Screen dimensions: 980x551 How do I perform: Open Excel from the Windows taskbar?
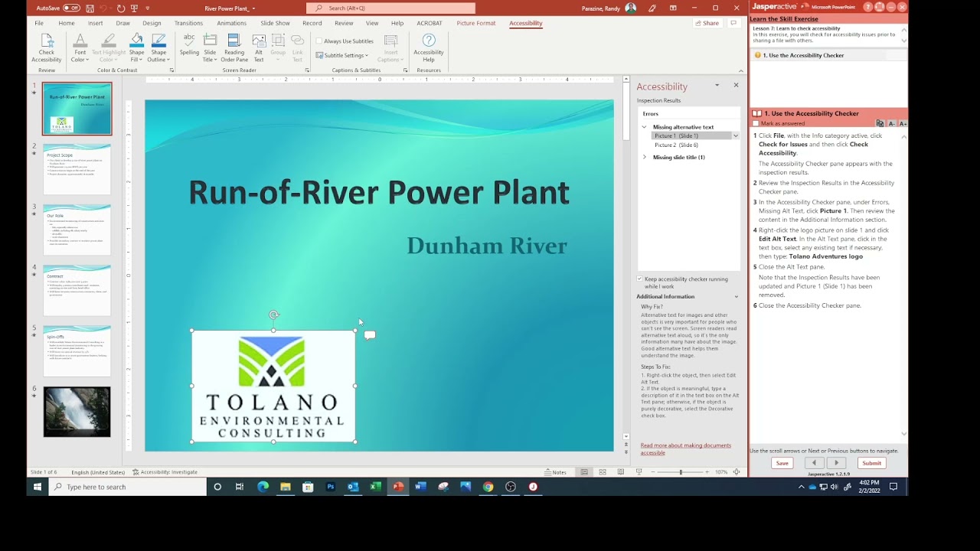[x=375, y=487]
